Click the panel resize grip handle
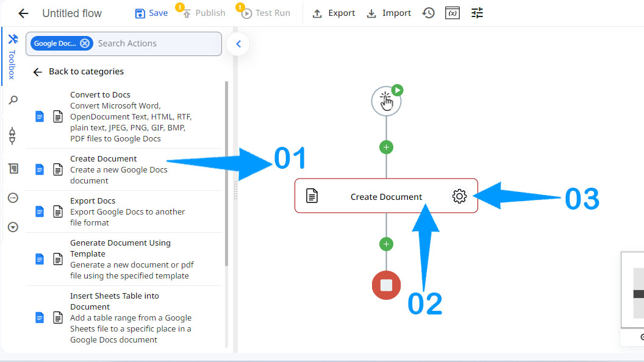 (x=235, y=190)
